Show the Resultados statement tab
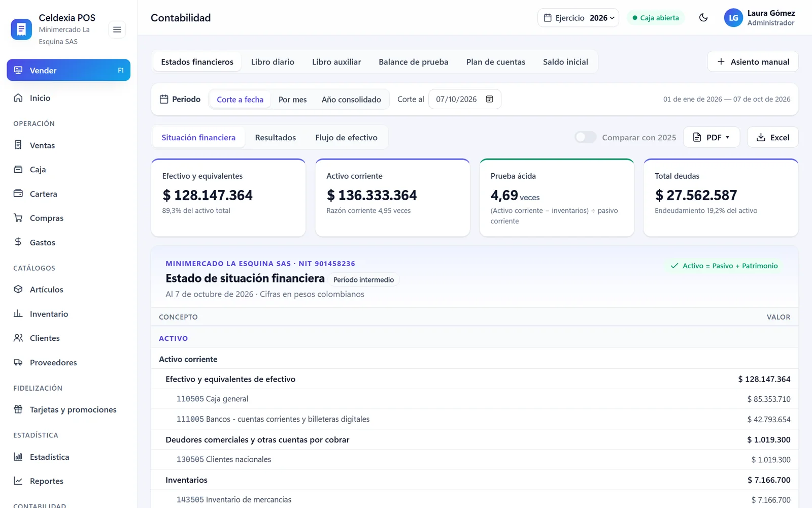 pyautogui.click(x=275, y=138)
